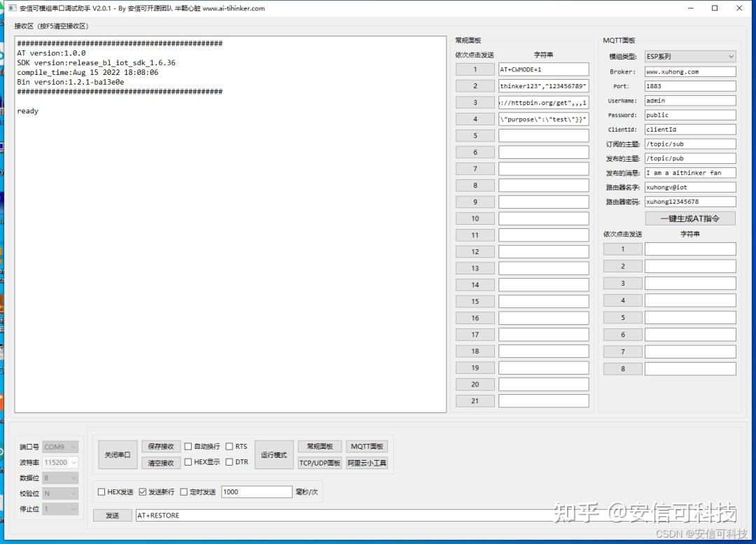Image resolution: width=756 pixels, height=544 pixels.
Task: Send the AT+CWMODE=1 command via button 1
Action: click(475, 69)
